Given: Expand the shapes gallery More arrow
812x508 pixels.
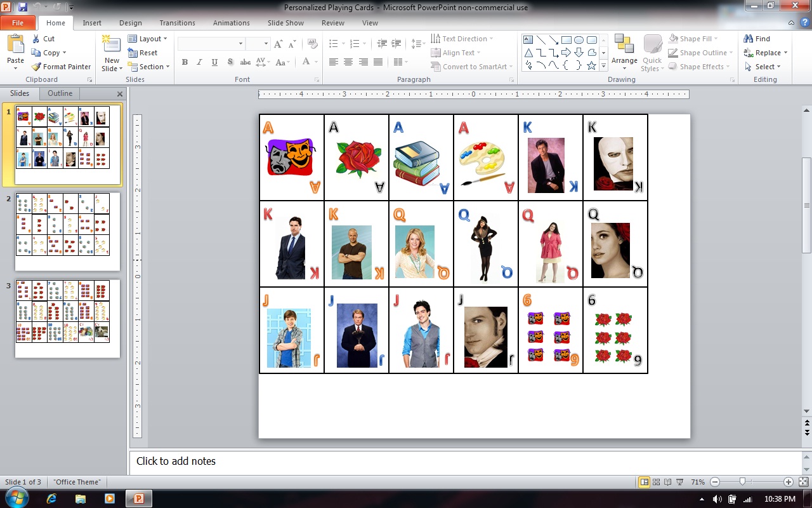Looking at the screenshot, I should 604,66.
